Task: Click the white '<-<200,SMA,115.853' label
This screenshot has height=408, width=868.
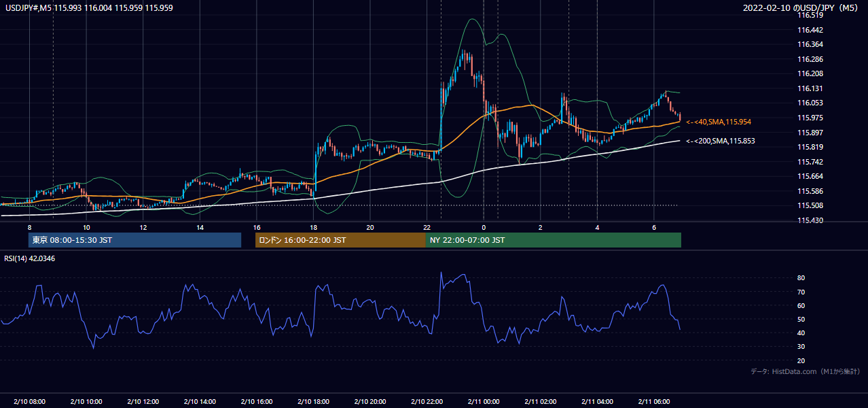Action: click(x=721, y=141)
